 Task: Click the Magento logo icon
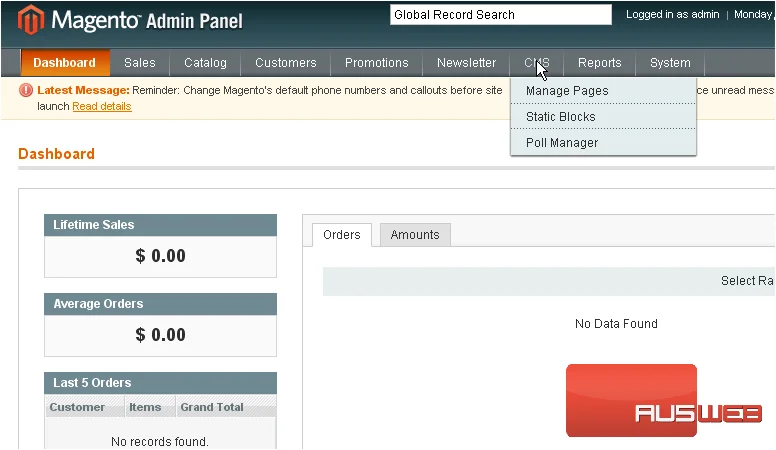(x=31, y=20)
